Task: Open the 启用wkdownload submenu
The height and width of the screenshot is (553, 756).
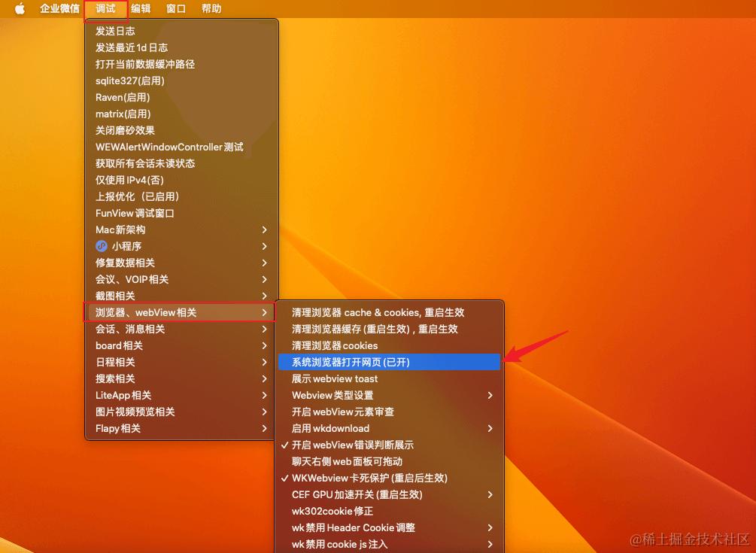Action: coord(390,428)
